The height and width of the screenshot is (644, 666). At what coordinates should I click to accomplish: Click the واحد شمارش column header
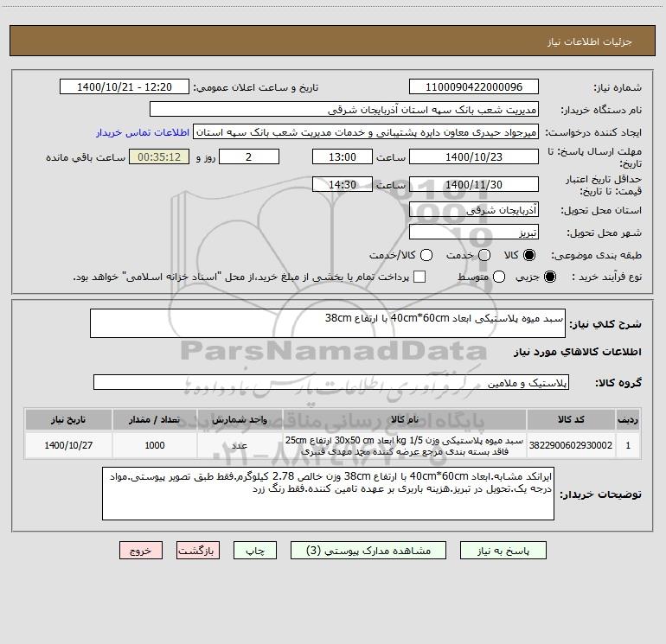tap(240, 419)
